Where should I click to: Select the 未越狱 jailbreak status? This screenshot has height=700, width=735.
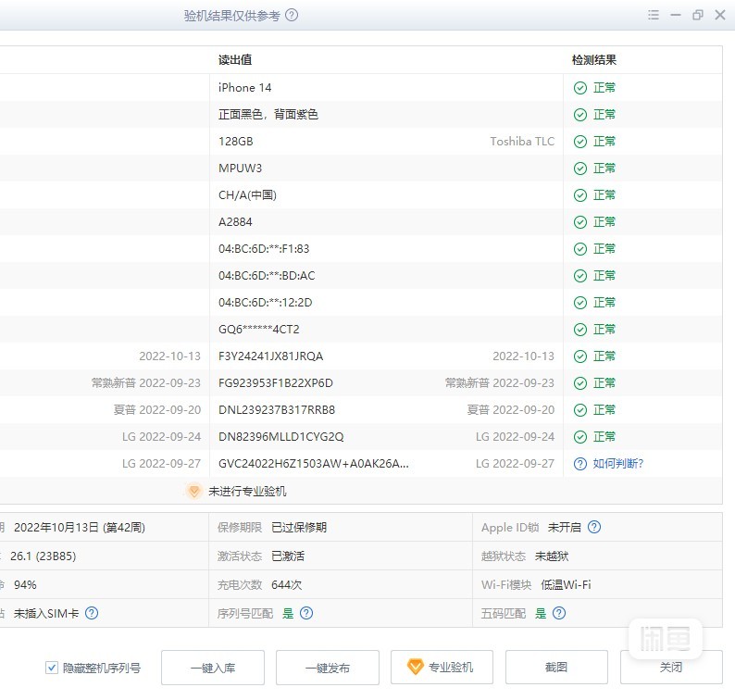[x=552, y=556]
